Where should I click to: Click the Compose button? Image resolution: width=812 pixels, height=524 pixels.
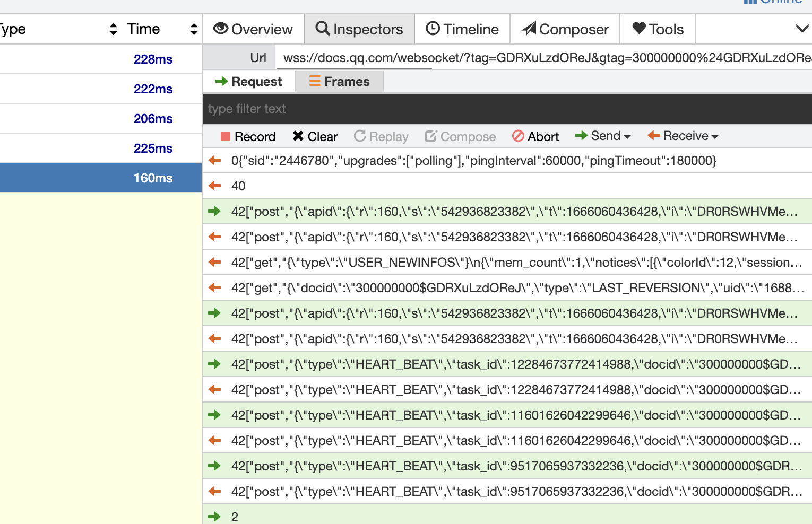[460, 136]
